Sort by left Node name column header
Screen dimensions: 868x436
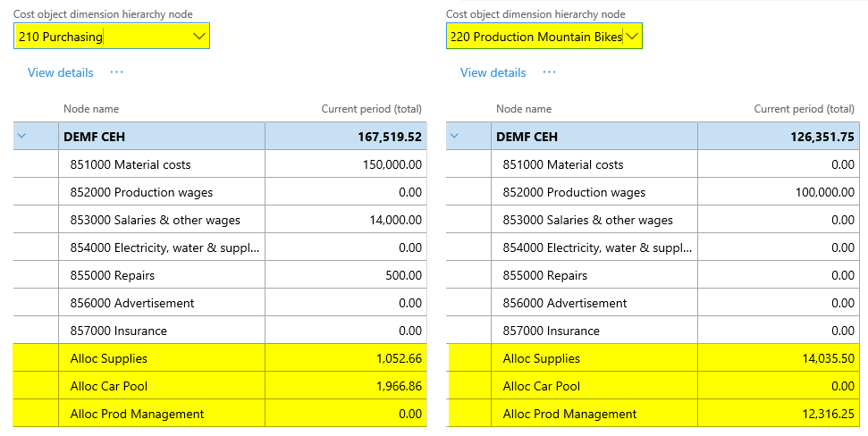pos(91,109)
